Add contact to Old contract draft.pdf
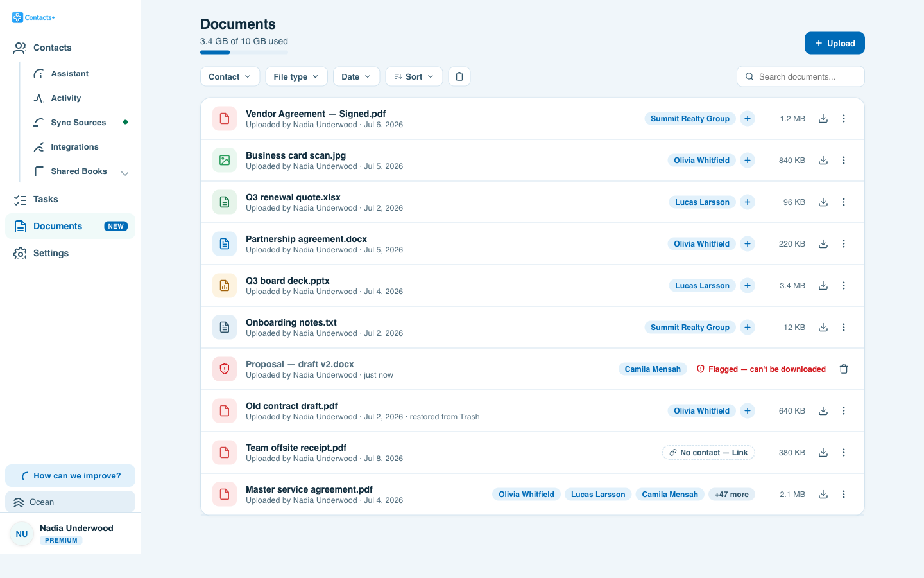924x578 pixels. [748, 411]
